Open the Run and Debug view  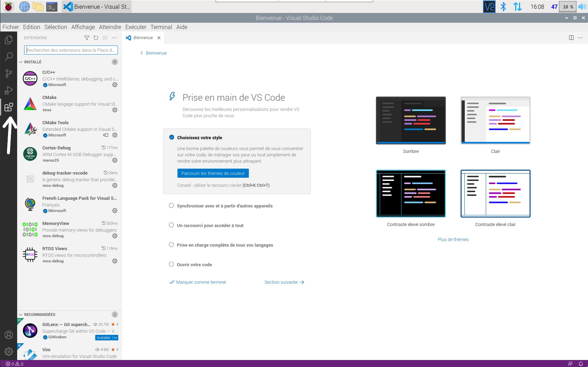(x=9, y=90)
